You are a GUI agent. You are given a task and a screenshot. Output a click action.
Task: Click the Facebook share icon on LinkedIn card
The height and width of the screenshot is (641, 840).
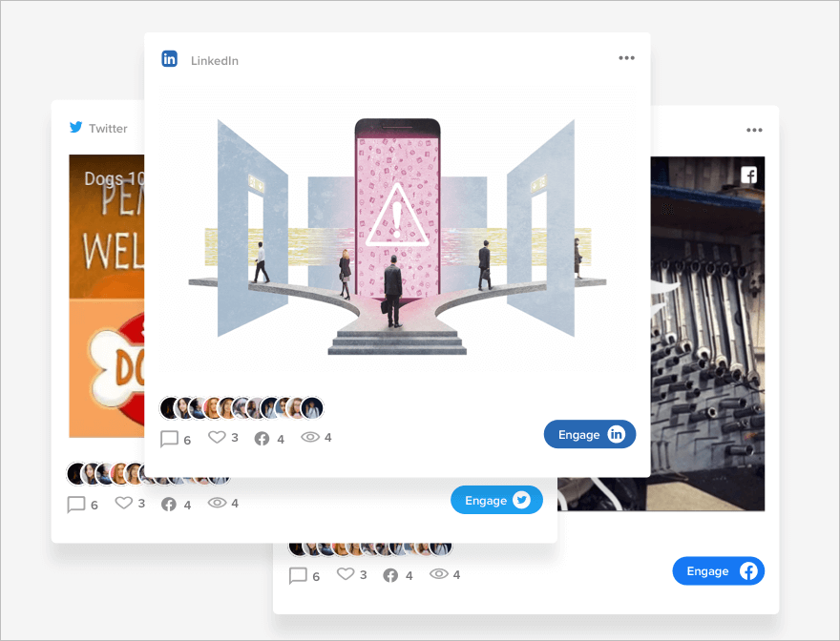pyautogui.click(x=262, y=439)
